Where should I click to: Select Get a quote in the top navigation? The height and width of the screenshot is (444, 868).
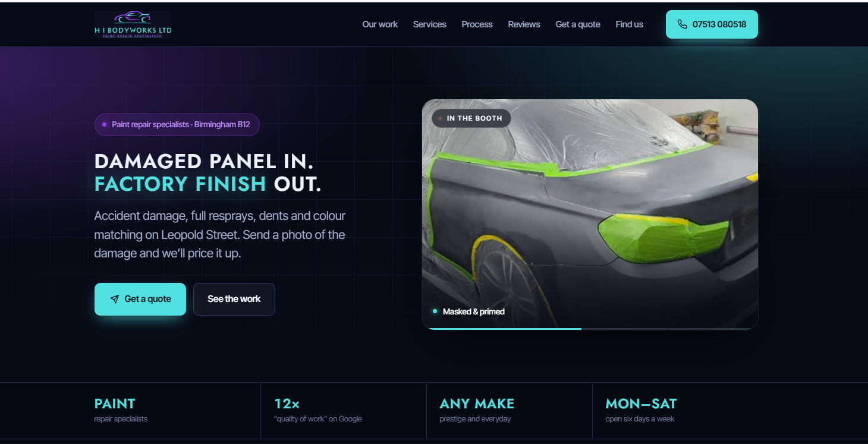click(578, 24)
